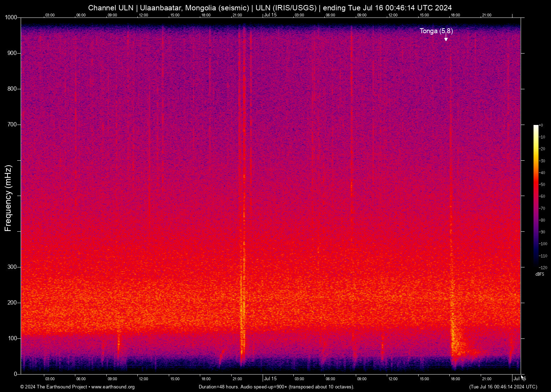Image resolution: width=551 pixels, height=392 pixels.
Task: Click the Tonga event arrow marker
Action: click(446, 39)
